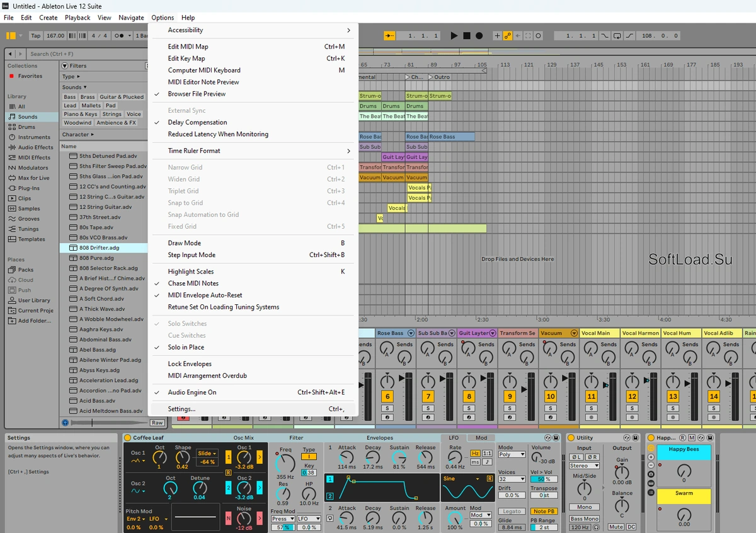Open Time Ruler Format submenu
Viewport: 756px width, 533px height.
pyautogui.click(x=253, y=151)
